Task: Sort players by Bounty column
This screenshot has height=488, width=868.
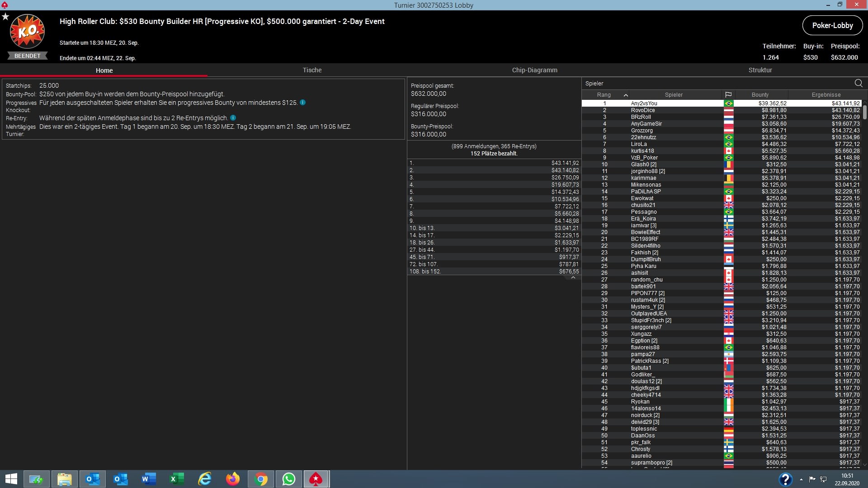Action: click(x=760, y=95)
